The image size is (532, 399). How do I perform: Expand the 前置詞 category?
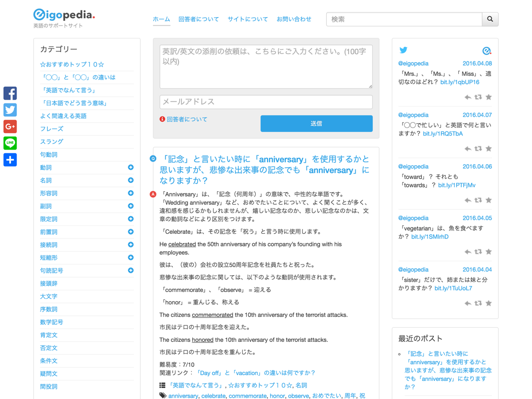[130, 232]
